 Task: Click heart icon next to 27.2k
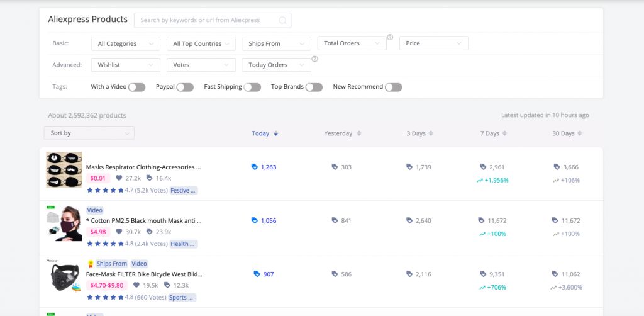(x=119, y=178)
